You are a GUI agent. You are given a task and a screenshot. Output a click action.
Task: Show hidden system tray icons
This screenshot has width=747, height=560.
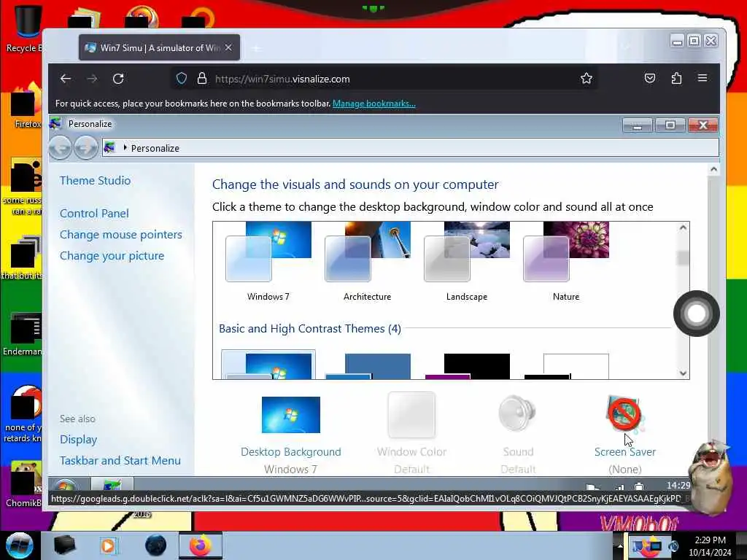pyautogui.click(x=620, y=545)
